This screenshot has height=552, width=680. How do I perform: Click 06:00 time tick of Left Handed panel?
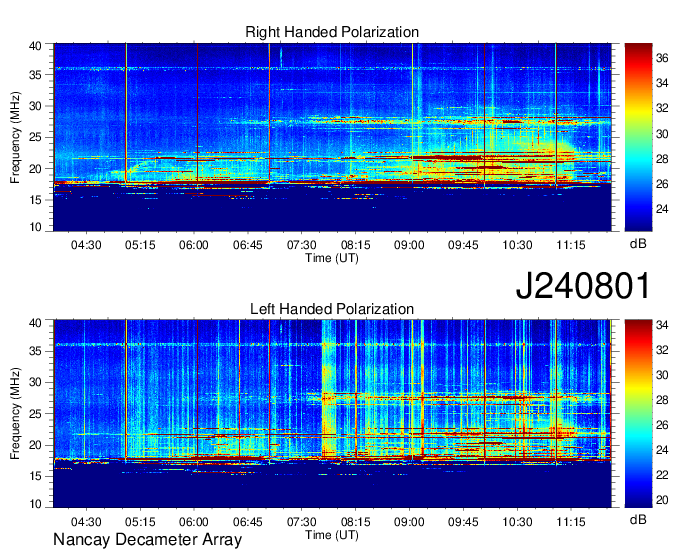(x=194, y=522)
